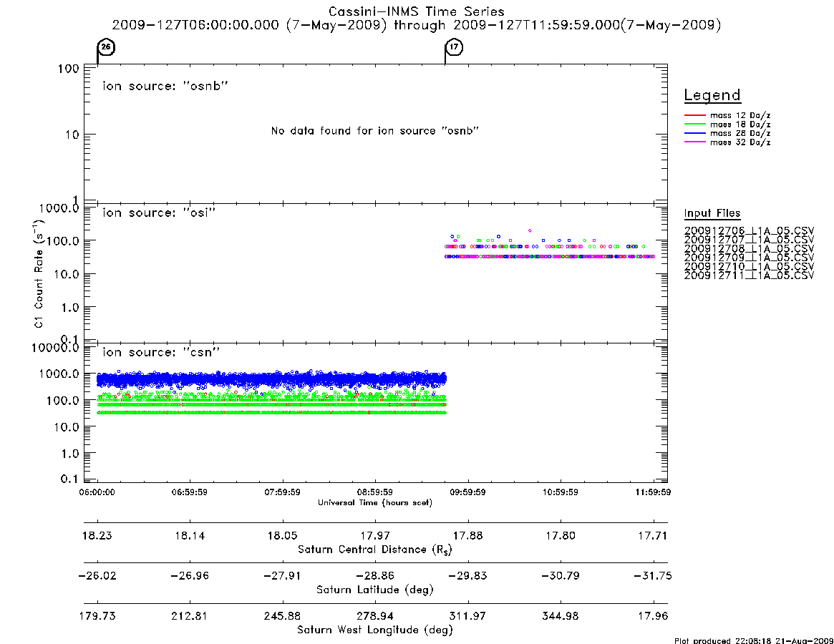Click time tick label 10:59:59
Screen dimensions: 834x644
tap(561, 492)
